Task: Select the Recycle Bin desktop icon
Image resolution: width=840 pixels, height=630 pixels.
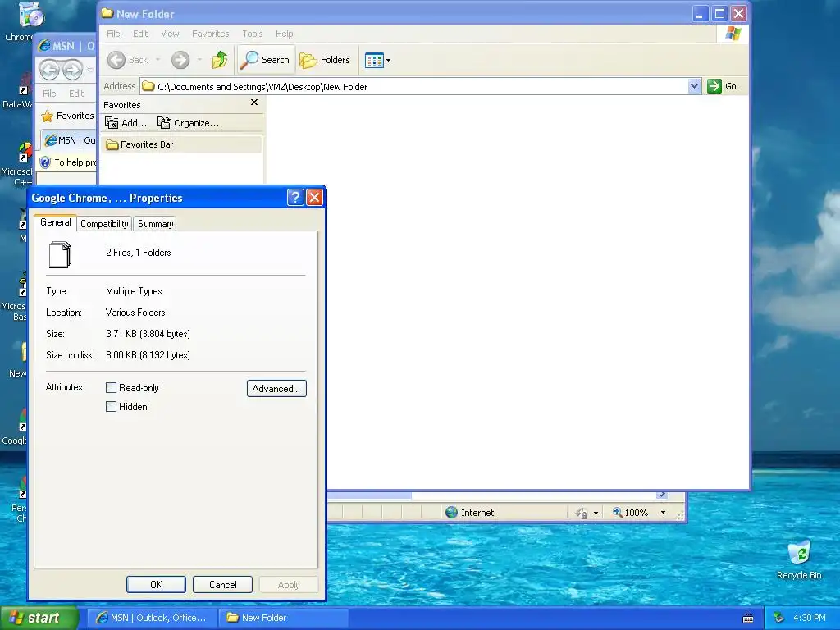Action: pos(799,560)
